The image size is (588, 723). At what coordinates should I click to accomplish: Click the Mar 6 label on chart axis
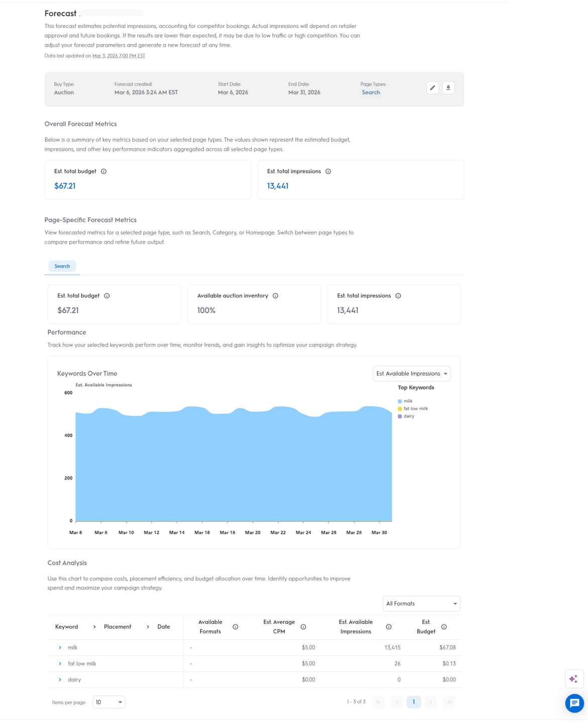pyautogui.click(x=76, y=533)
